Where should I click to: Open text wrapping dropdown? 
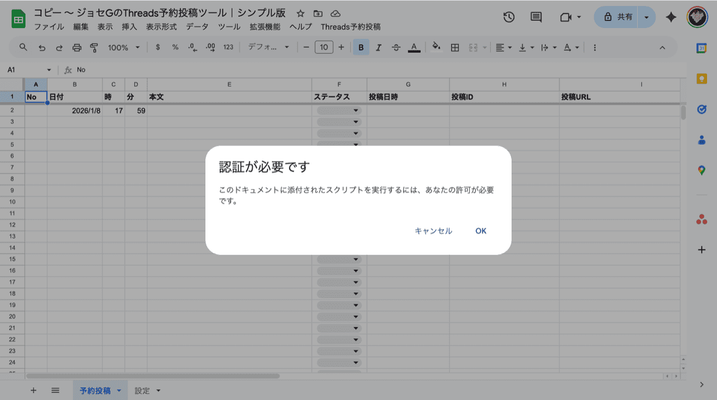point(548,48)
